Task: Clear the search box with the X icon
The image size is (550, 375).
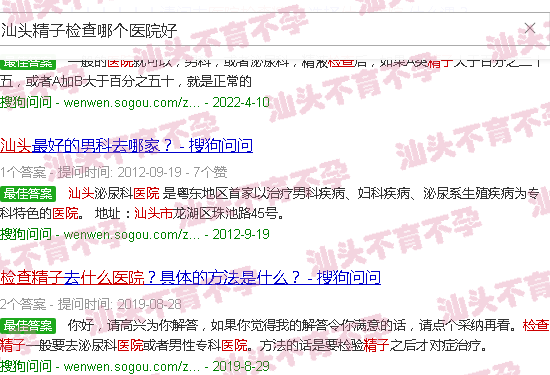Action: click(530, 28)
